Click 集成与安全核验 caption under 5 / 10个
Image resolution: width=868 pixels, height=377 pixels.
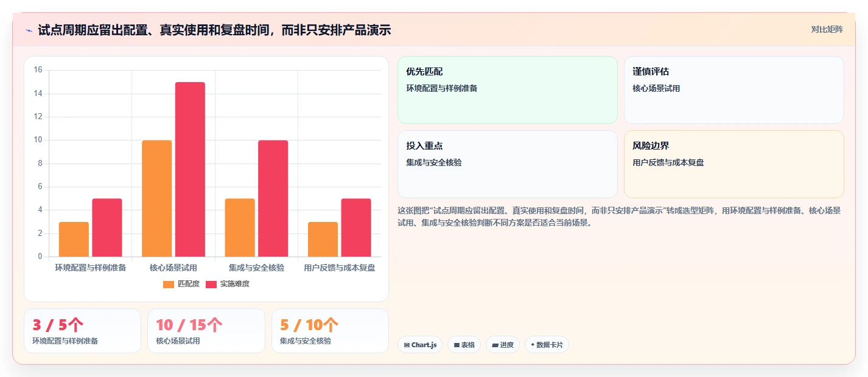tap(306, 341)
